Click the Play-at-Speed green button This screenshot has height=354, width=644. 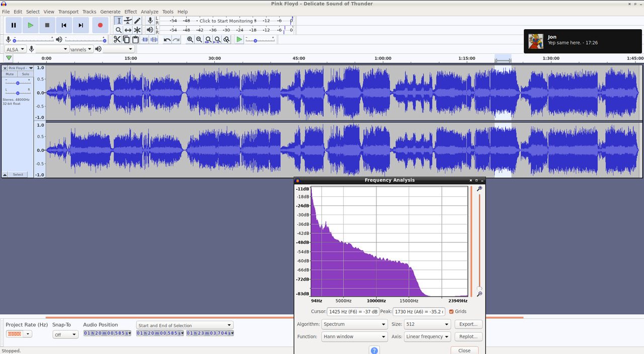pyautogui.click(x=239, y=39)
